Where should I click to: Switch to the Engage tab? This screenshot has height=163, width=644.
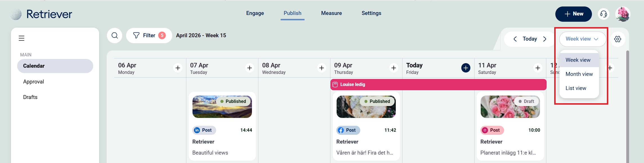pyautogui.click(x=255, y=13)
